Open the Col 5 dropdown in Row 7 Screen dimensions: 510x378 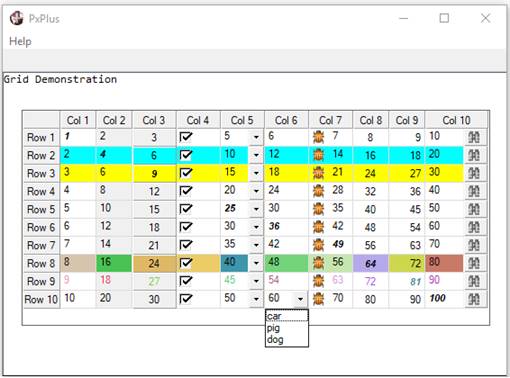pos(256,245)
